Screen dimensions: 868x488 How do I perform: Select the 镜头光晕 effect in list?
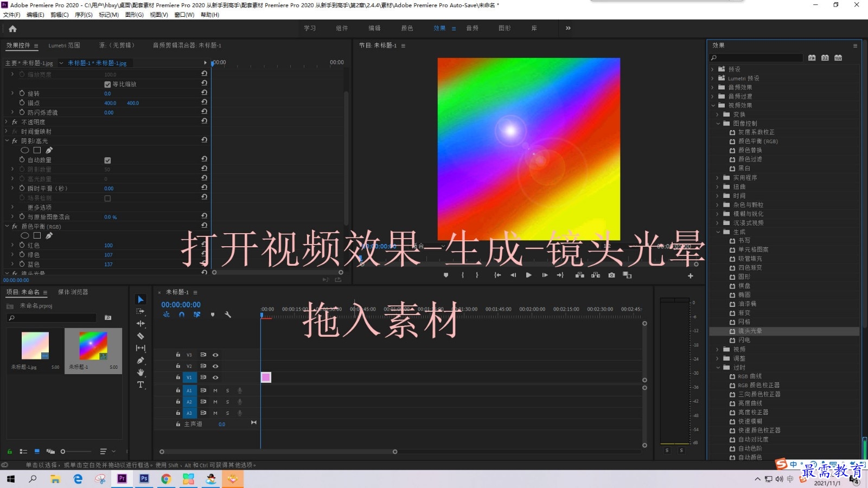point(750,331)
